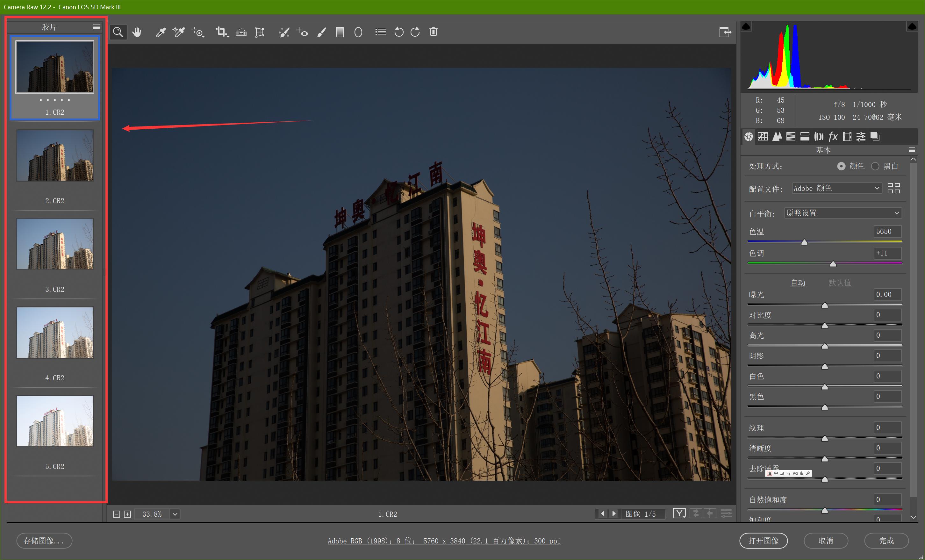Open the Effects fx panel tab
This screenshot has height=560, width=925.
pyautogui.click(x=833, y=137)
